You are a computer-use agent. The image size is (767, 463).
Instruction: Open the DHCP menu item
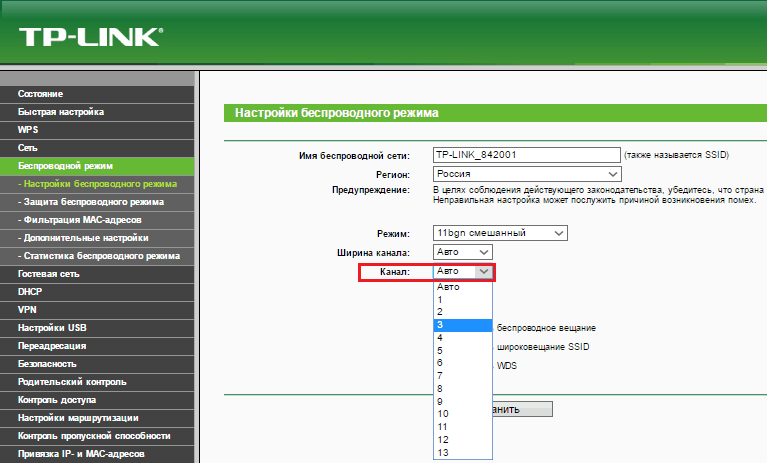coord(97,292)
